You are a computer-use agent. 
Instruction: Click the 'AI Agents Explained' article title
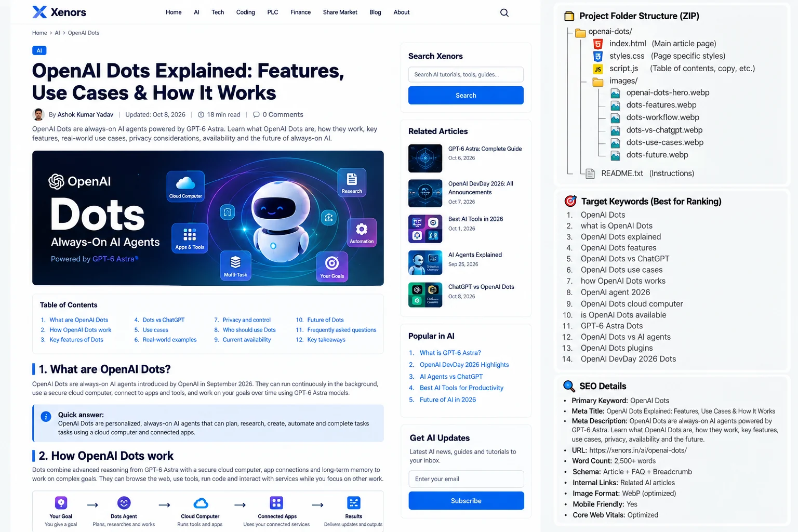click(x=475, y=255)
